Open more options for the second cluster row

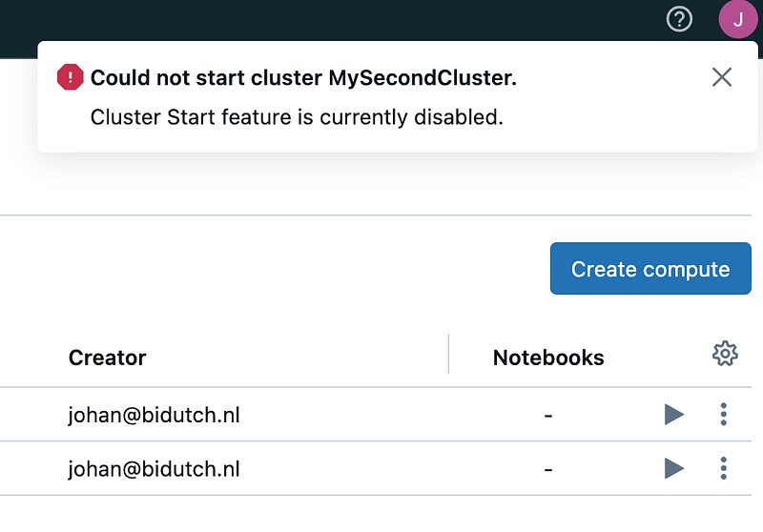click(724, 469)
